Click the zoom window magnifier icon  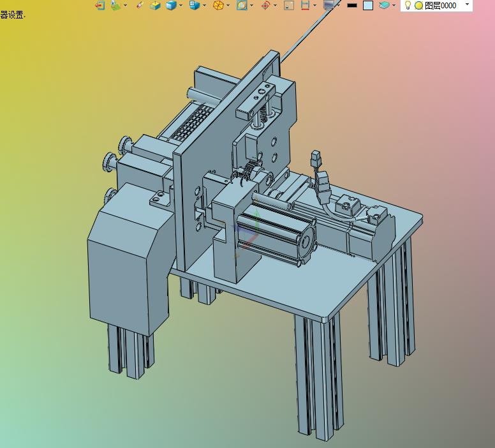coord(242,5)
